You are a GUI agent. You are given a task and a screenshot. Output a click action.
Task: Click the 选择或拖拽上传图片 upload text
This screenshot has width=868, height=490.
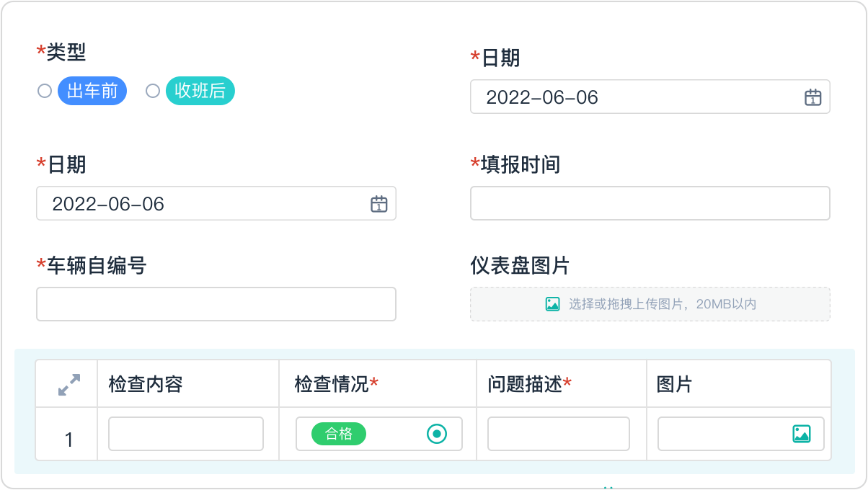[662, 304]
